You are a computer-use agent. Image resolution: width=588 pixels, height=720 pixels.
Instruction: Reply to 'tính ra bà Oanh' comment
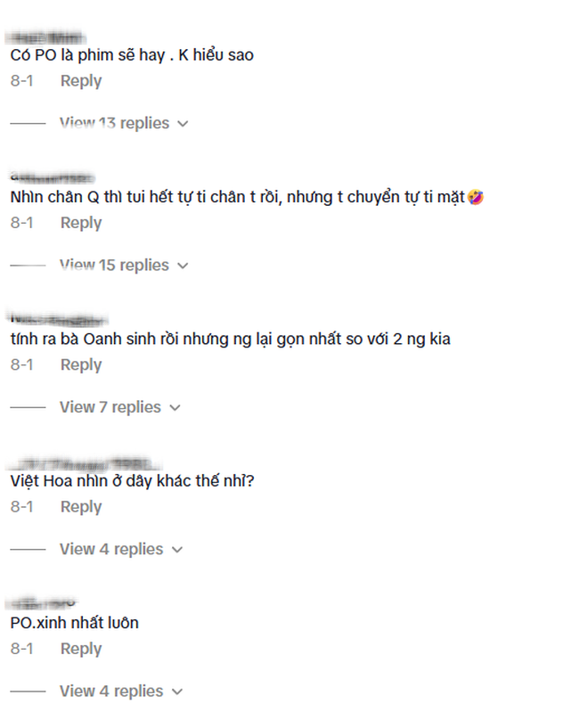pyautogui.click(x=81, y=364)
